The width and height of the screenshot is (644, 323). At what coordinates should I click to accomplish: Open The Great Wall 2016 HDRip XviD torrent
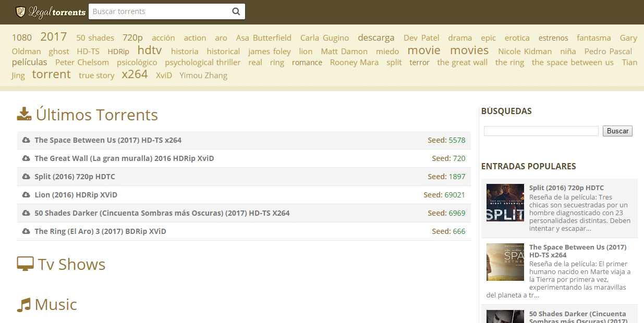click(x=124, y=158)
